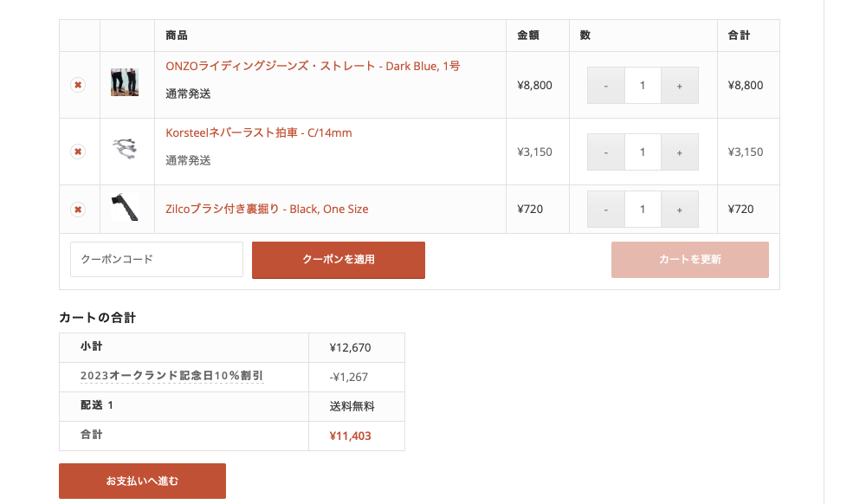
Task: Proceed with お支払いへ進む button
Action: [142, 481]
